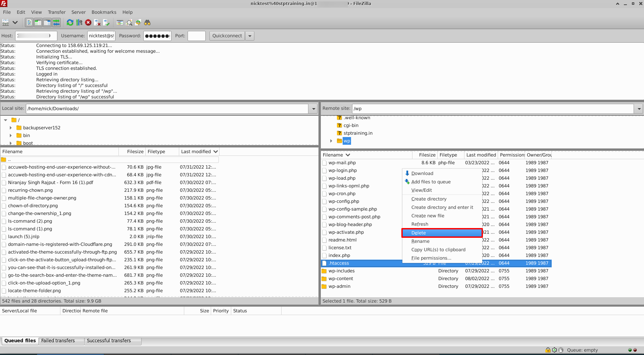
Task: Choose View/Edit from context menu
Action: click(442, 190)
